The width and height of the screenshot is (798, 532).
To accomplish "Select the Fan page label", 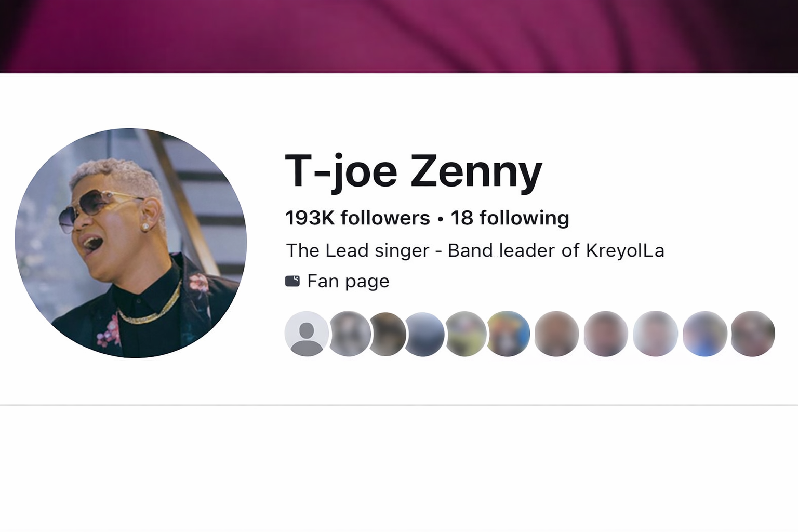I will coord(348,281).
